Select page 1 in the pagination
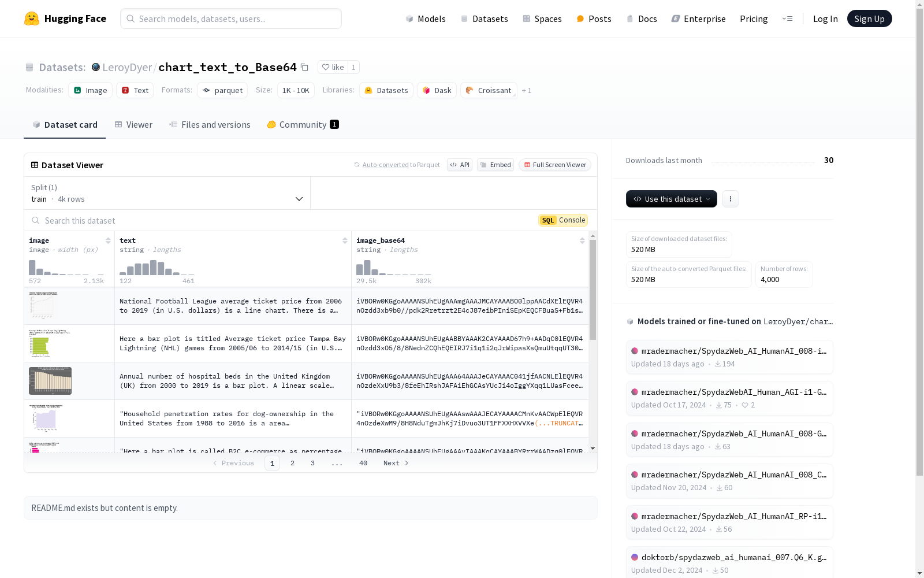 [273, 463]
